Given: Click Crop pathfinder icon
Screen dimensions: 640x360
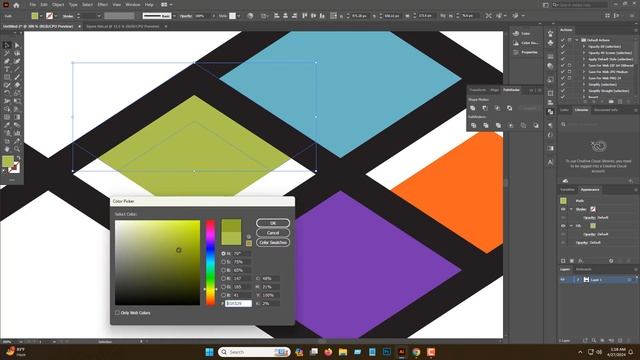Looking at the screenshot, I should [x=511, y=125].
